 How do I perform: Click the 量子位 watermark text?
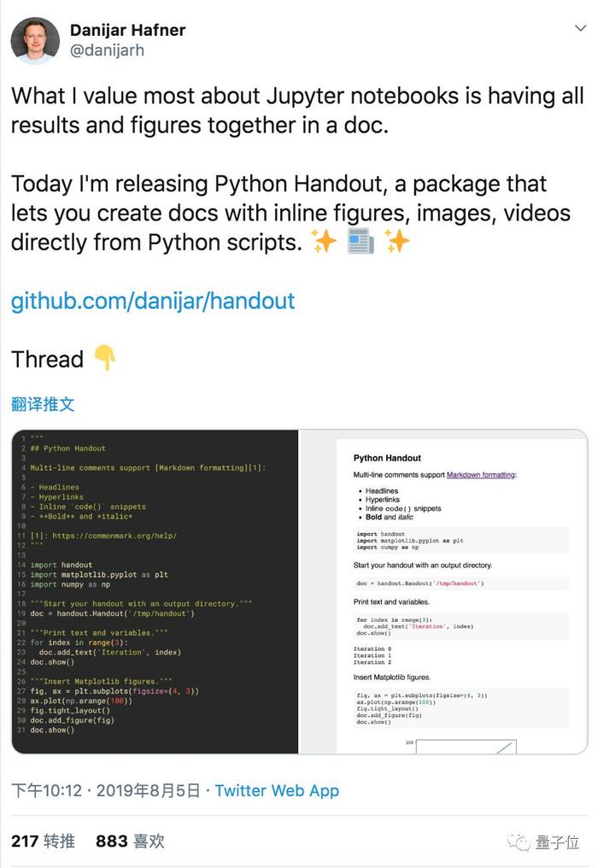pyautogui.click(x=557, y=842)
